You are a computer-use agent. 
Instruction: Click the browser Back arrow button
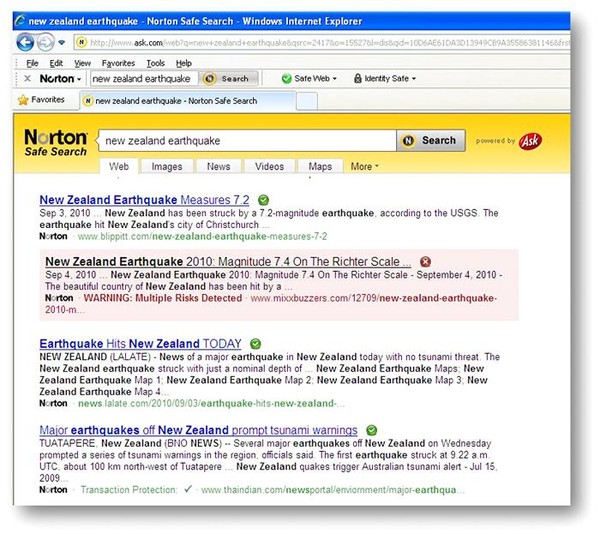click(x=25, y=42)
